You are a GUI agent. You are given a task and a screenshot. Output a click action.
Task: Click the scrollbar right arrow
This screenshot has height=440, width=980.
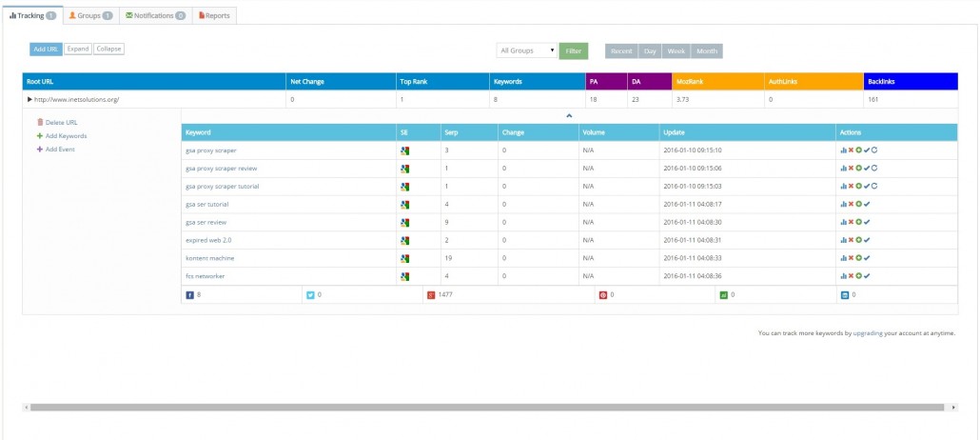tap(953, 408)
